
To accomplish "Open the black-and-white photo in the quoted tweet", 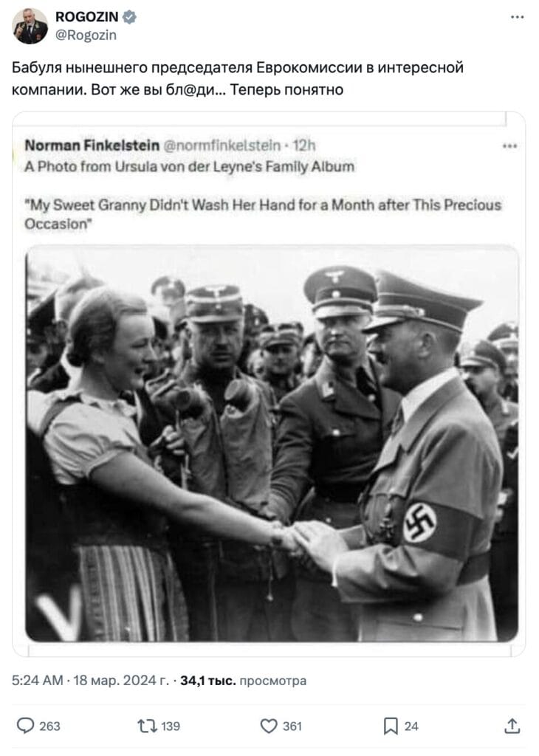I will click(x=272, y=444).
